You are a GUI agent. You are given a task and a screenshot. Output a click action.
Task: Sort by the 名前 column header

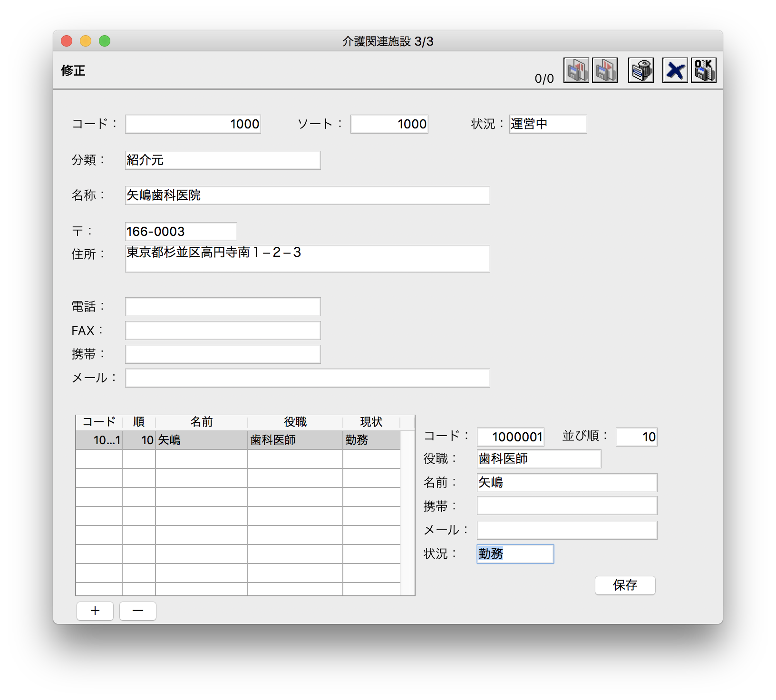(201, 422)
